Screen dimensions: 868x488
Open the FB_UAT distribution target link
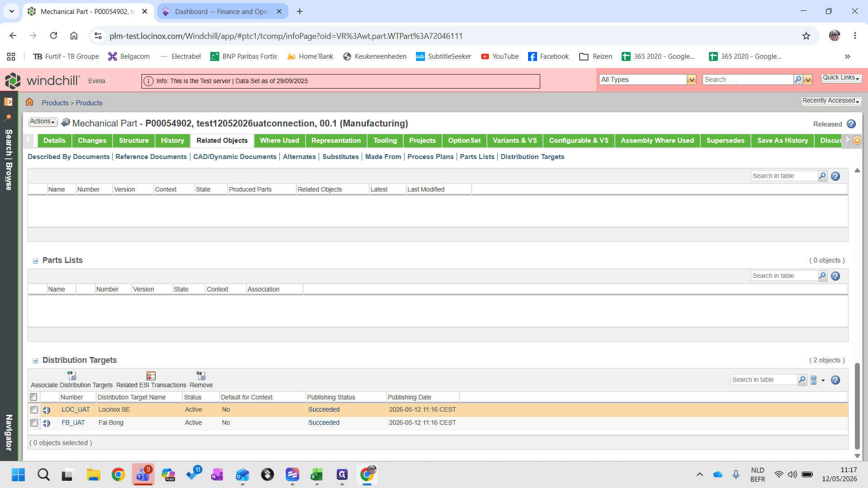click(x=73, y=423)
